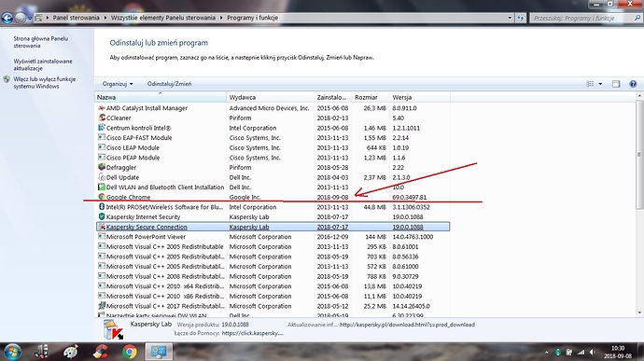Viewport: 644px width, 361px height.
Task: Click the Forward navigation arrow
Action: click(x=21, y=18)
